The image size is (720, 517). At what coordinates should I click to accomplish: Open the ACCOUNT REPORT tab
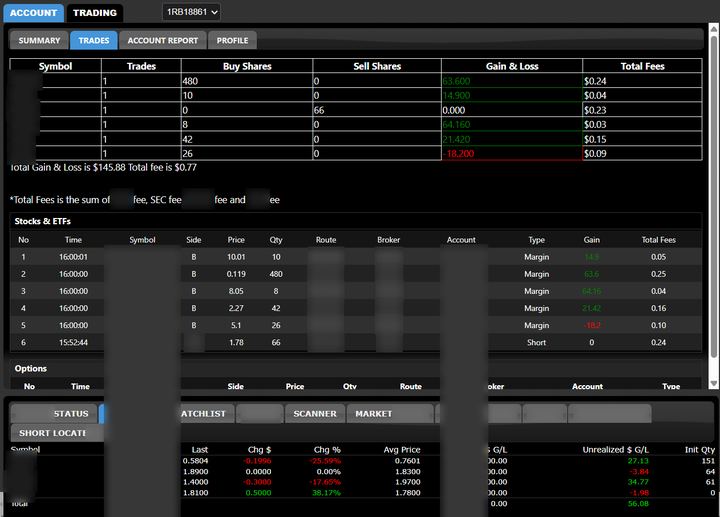pos(163,40)
